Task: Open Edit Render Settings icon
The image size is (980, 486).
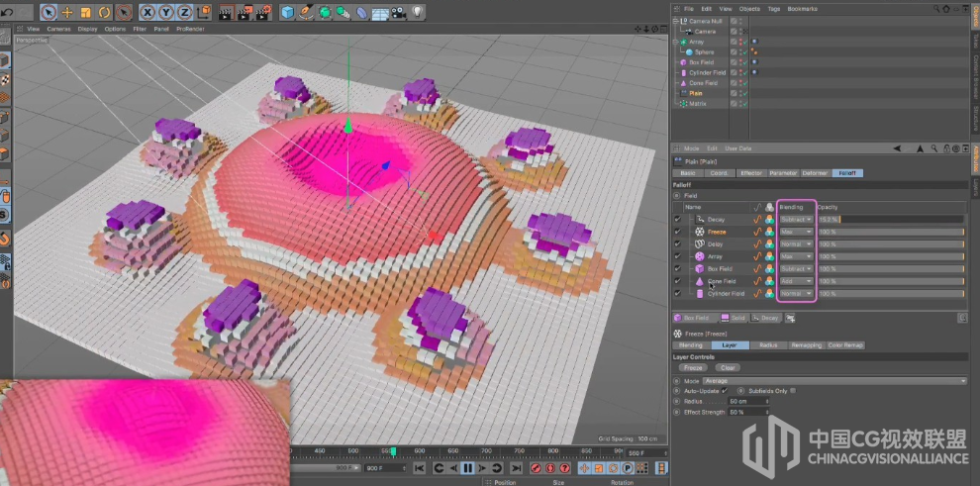Action: tap(263, 12)
